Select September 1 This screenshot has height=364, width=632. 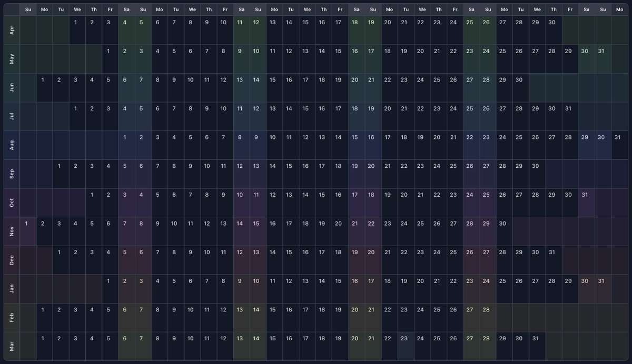(61, 174)
